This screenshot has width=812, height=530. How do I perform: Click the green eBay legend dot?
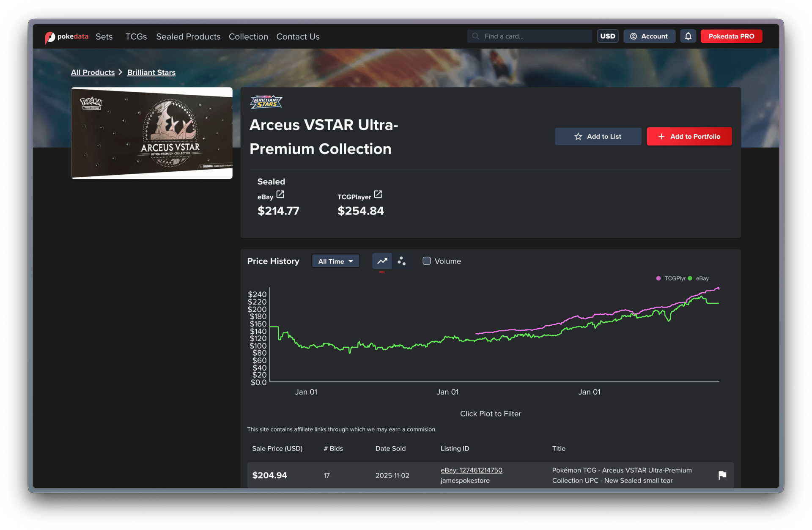pyautogui.click(x=690, y=278)
